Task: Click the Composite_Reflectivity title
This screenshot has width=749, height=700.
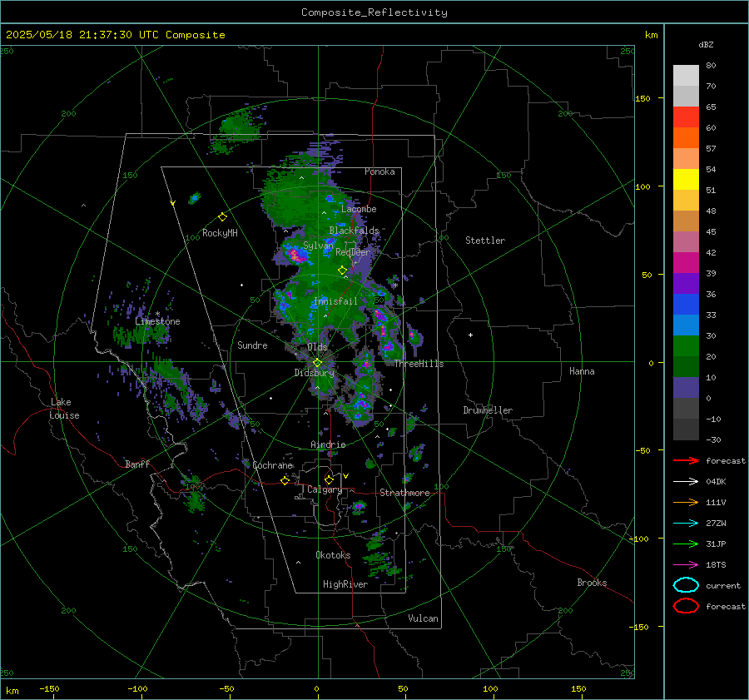Action: tap(374, 12)
